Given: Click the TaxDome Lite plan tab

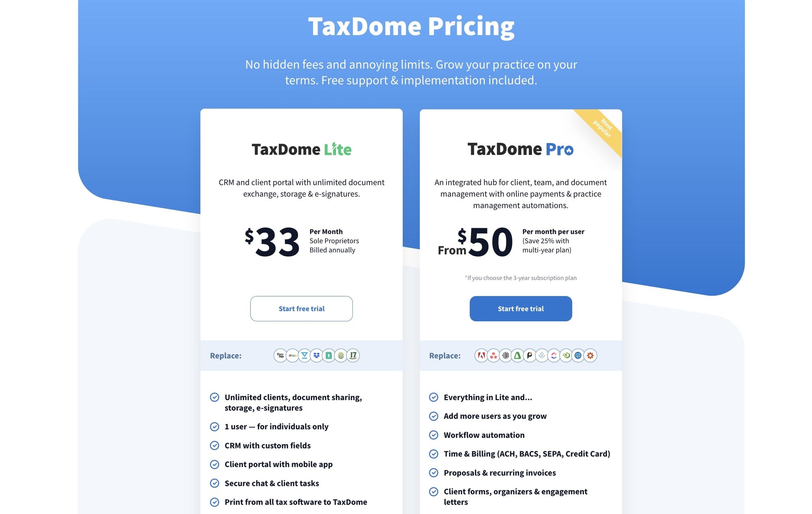Looking at the screenshot, I should (301, 148).
